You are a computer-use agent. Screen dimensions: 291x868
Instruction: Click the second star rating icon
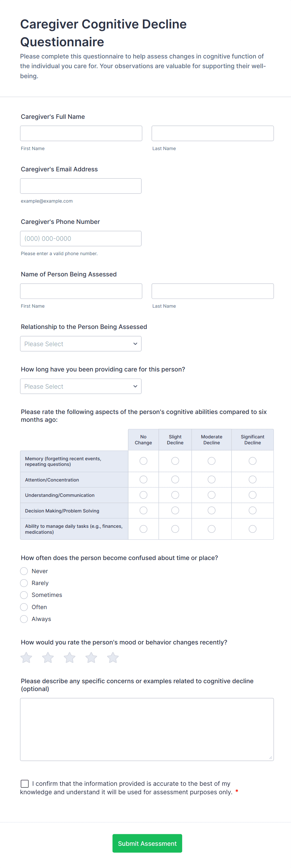click(48, 657)
